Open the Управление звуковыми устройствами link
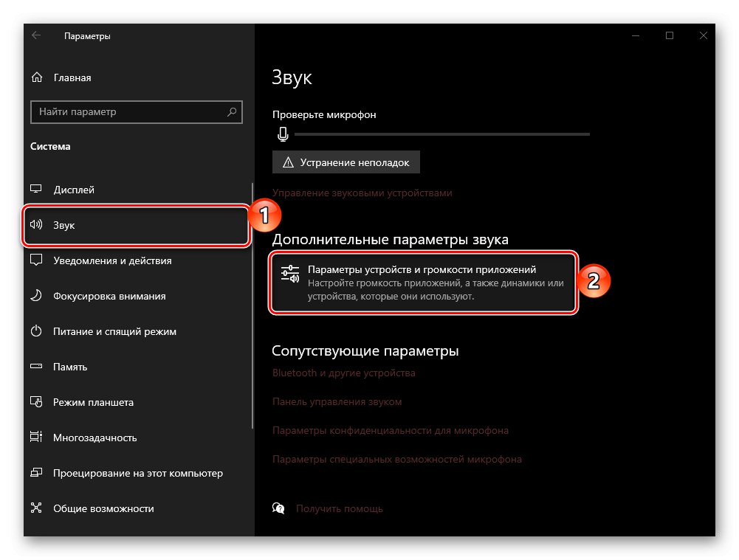The height and width of the screenshot is (560, 739). [362, 192]
